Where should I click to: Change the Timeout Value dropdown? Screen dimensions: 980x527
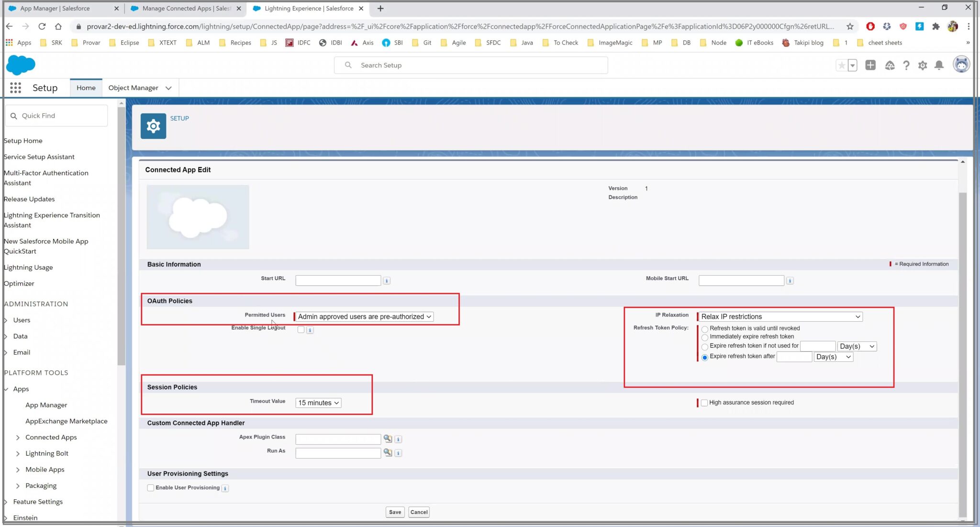(x=318, y=403)
